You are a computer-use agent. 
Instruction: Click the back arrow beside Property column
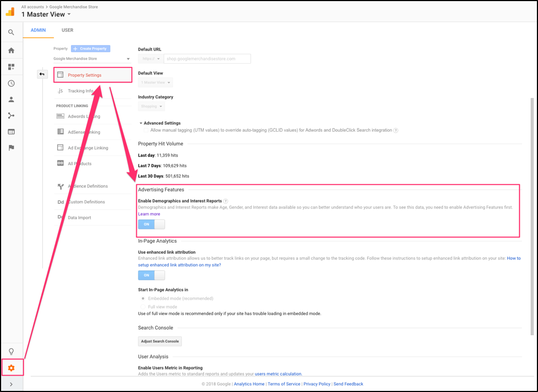(x=42, y=74)
